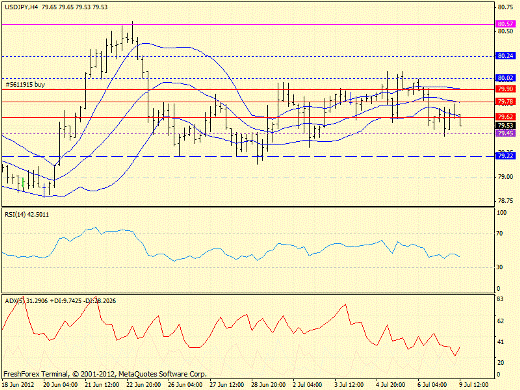Click the 70 level on RSI scale
This screenshot has width=520, height=390.
click(500, 234)
